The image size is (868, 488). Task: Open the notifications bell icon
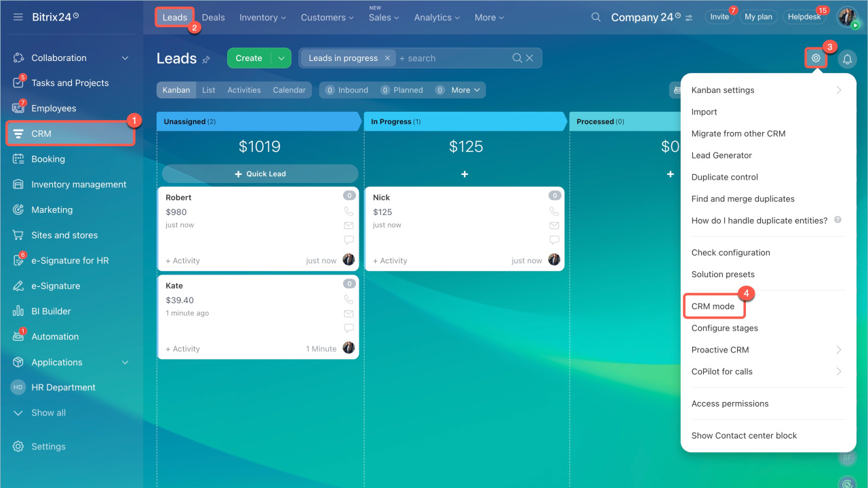tap(847, 59)
